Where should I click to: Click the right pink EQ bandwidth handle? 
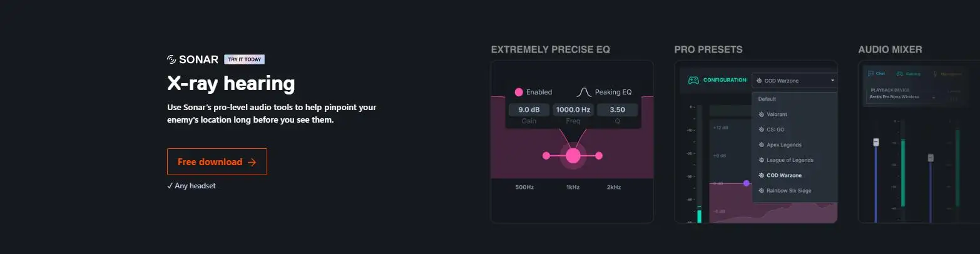coord(599,156)
